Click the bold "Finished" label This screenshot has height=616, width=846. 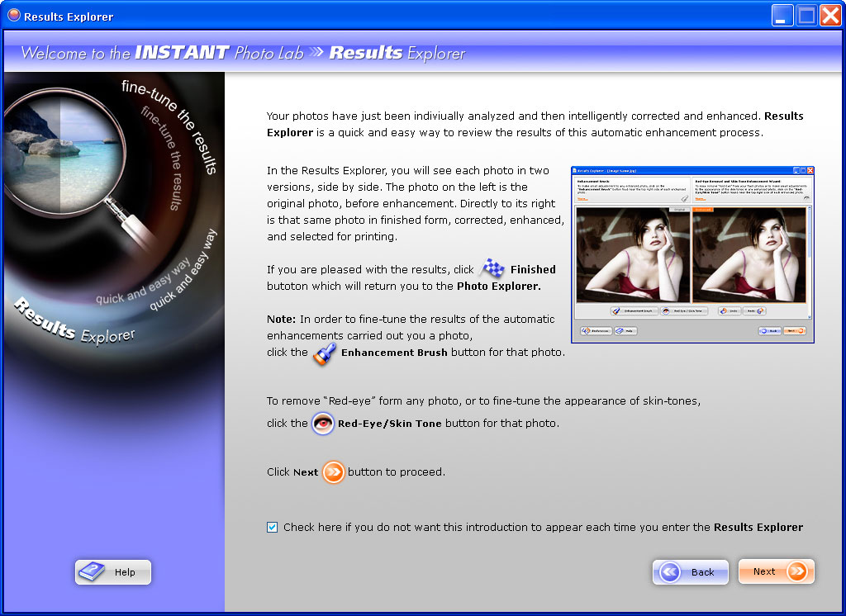[533, 270]
